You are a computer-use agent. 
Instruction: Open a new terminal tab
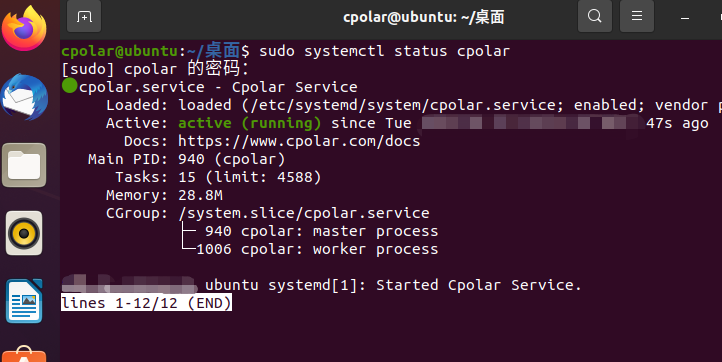coord(84,17)
